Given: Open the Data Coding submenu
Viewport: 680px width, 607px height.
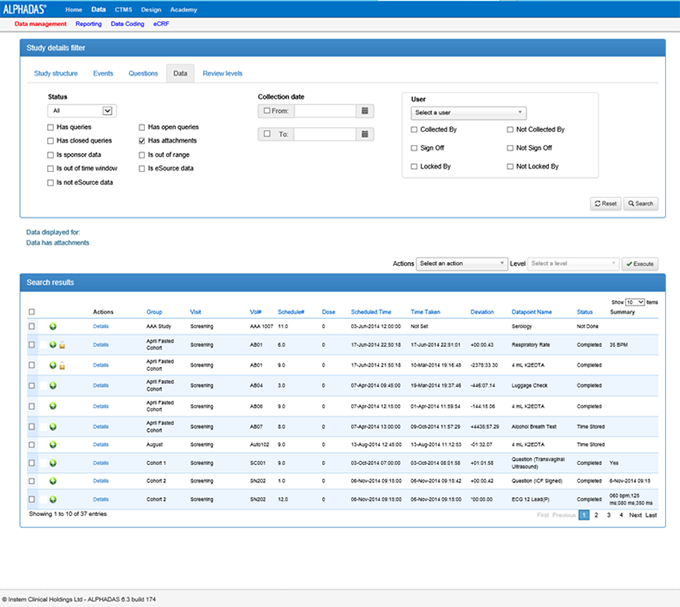Looking at the screenshot, I should [128, 24].
